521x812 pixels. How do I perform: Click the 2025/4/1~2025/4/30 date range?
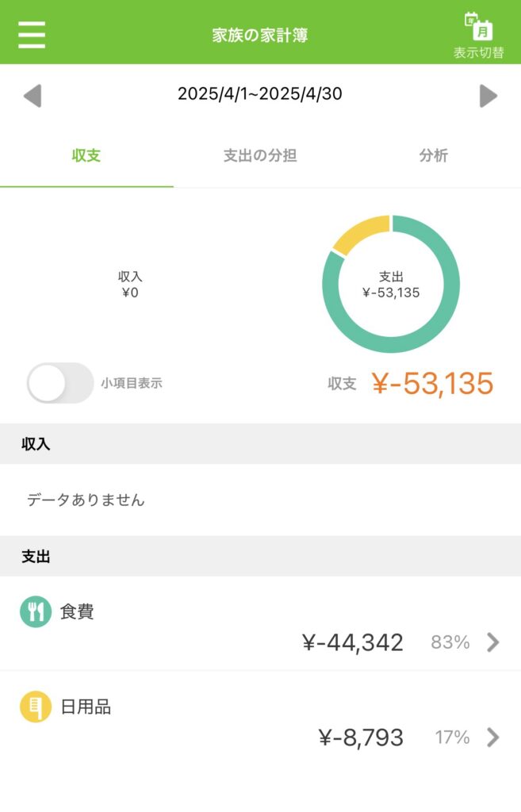click(260, 94)
